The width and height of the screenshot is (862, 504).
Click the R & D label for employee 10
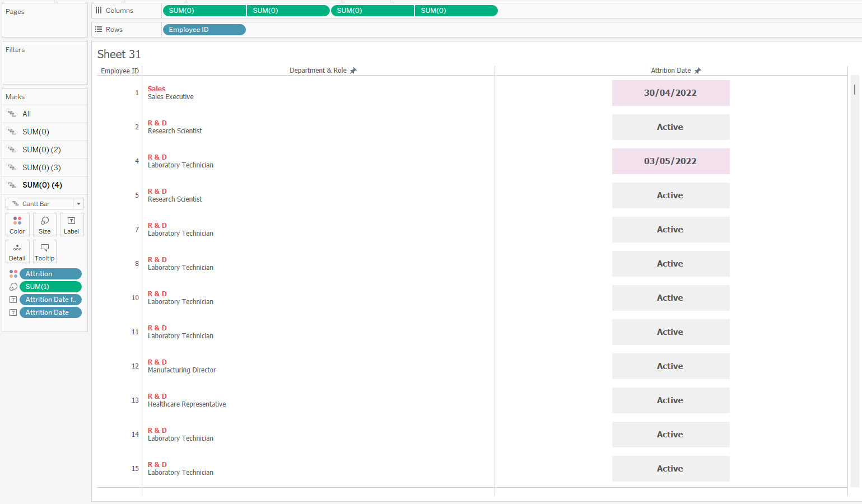pyautogui.click(x=157, y=294)
